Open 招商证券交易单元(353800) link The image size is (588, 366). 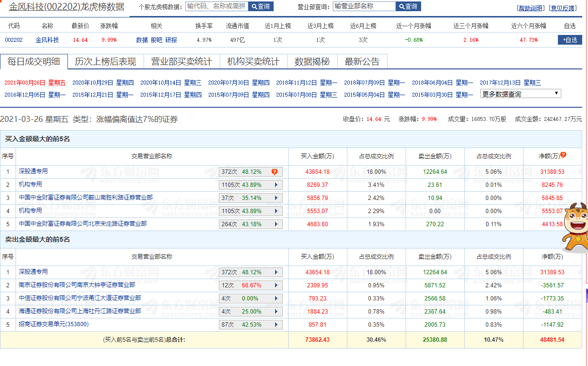click(53, 324)
